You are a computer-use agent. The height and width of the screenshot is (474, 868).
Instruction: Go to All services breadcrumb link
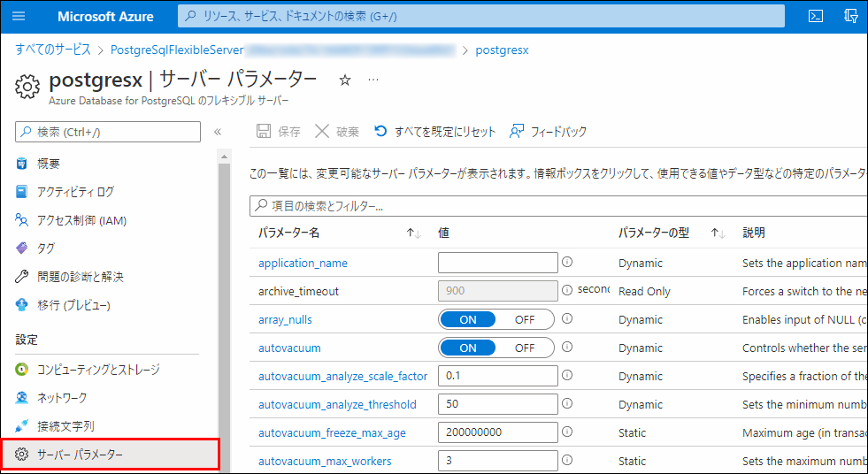(x=53, y=50)
